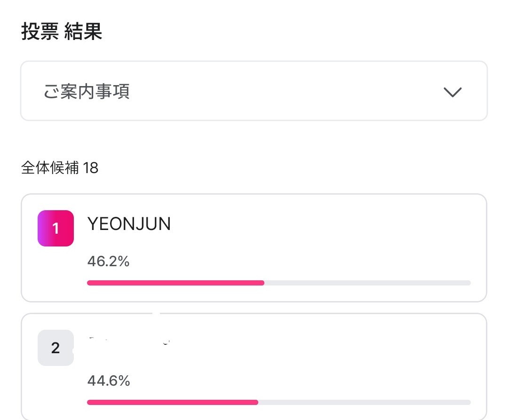Click empty space inside the ご案内事項 box
The height and width of the screenshot is (420, 508).
(282, 91)
